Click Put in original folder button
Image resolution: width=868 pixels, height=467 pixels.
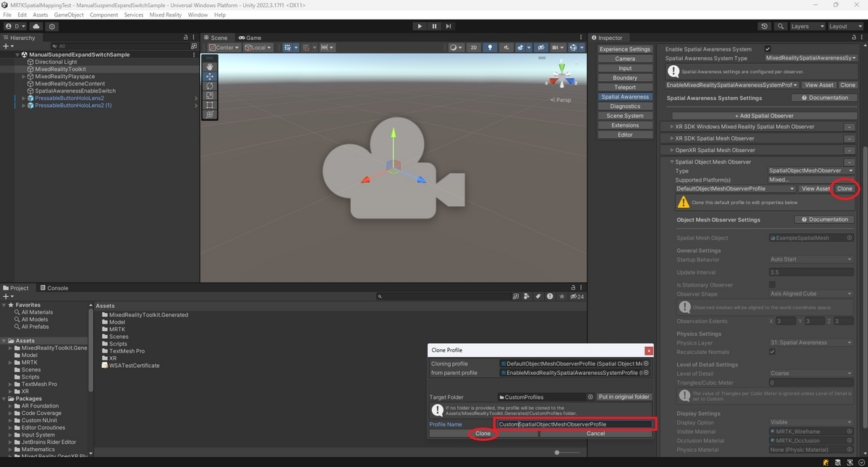coord(624,397)
